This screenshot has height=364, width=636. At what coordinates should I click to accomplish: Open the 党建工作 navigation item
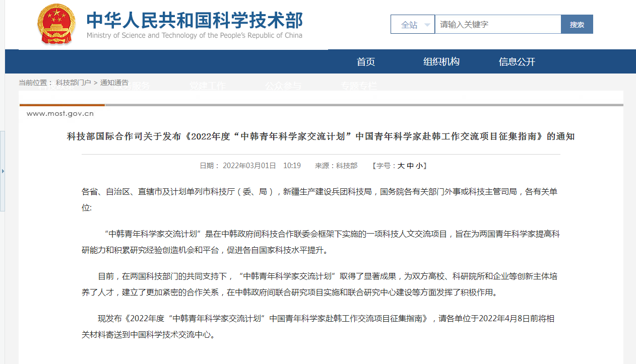tap(208, 86)
